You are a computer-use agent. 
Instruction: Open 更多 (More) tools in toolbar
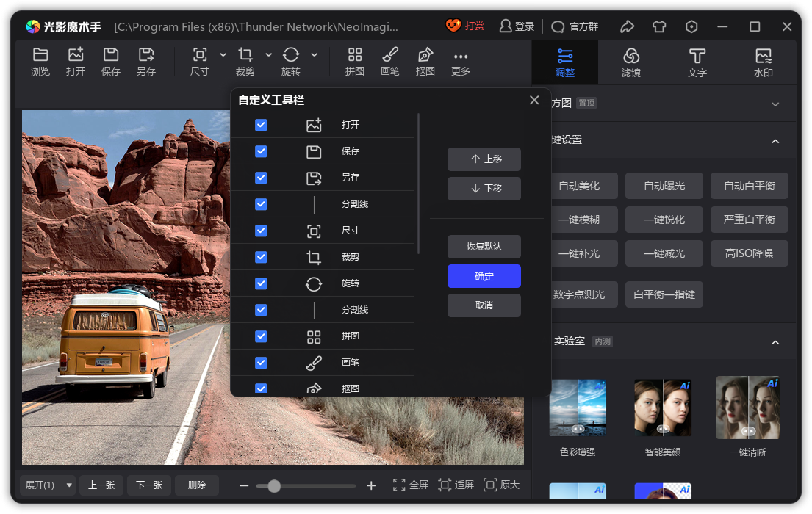(461, 56)
